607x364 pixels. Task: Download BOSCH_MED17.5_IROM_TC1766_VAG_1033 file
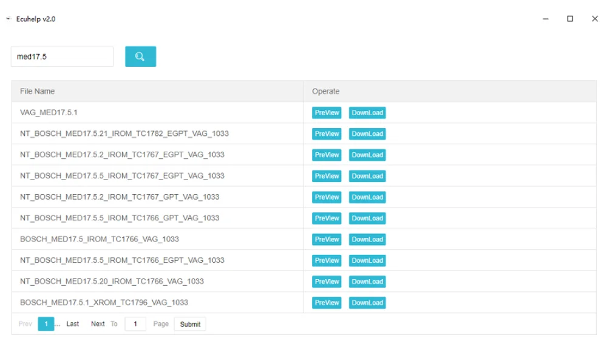click(367, 239)
